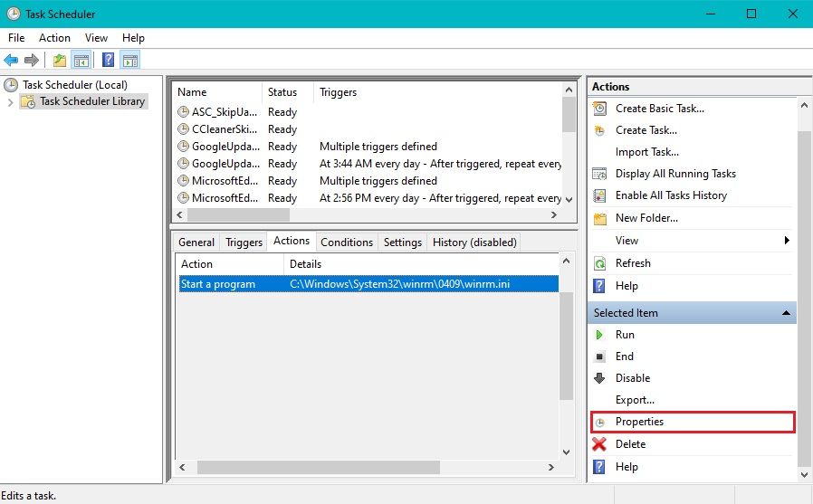Image resolution: width=813 pixels, height=504 pixels.
Task: Switch to the Triggers tab
Action: point(244,242)
